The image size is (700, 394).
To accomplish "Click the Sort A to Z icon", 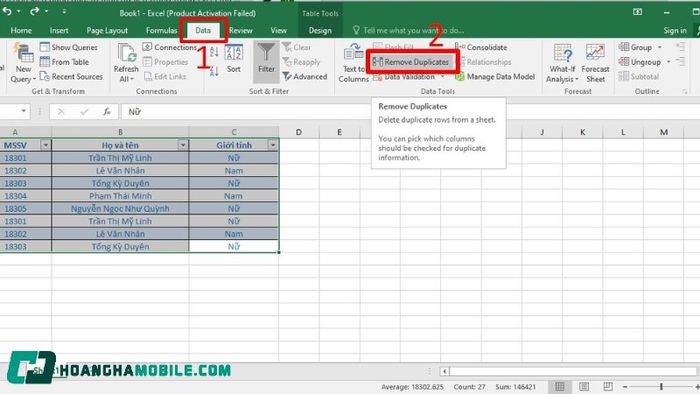I will 214,52.
